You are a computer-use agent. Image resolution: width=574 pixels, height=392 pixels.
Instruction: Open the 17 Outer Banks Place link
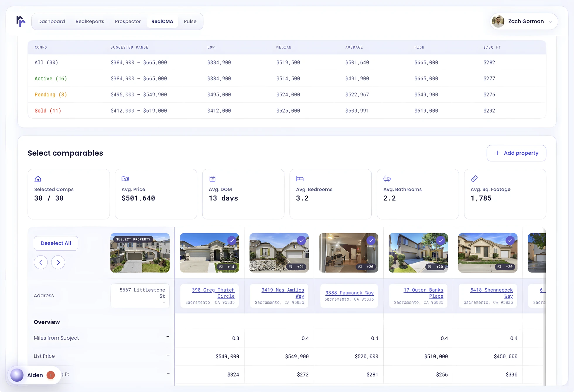click(423, 293)
